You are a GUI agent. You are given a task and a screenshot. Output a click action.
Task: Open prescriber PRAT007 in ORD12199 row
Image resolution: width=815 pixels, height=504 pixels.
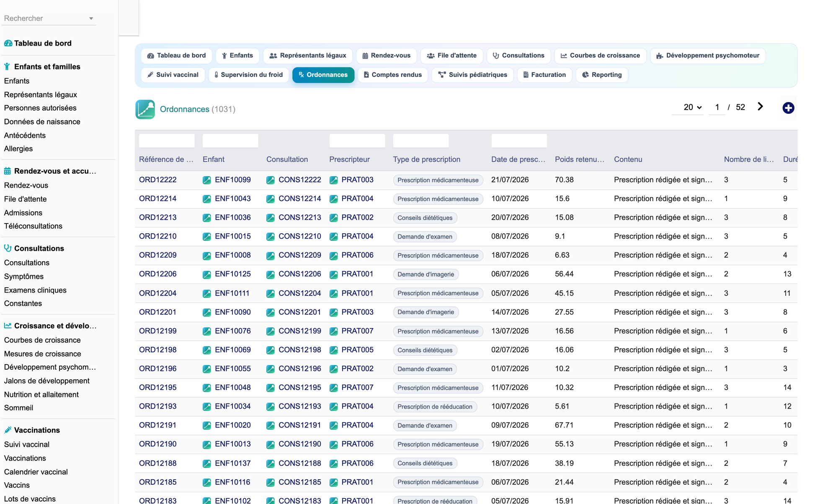357,331
